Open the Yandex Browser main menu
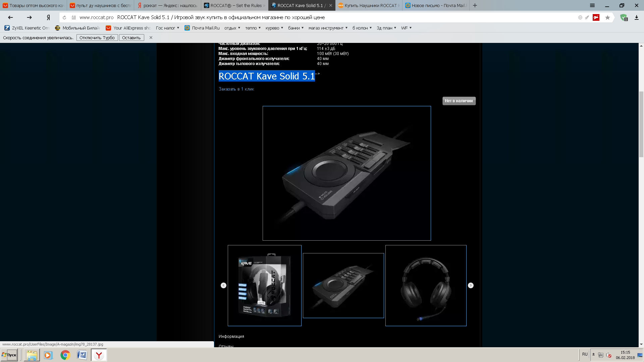 click(592, 5)
